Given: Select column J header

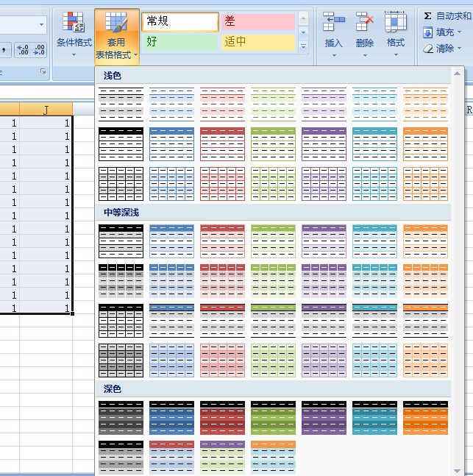Looking at the screenshot, I should (46, 110).
